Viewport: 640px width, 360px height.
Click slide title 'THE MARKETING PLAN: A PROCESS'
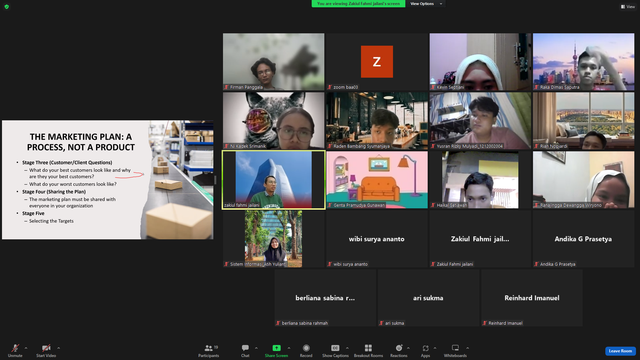pos(81,142)
